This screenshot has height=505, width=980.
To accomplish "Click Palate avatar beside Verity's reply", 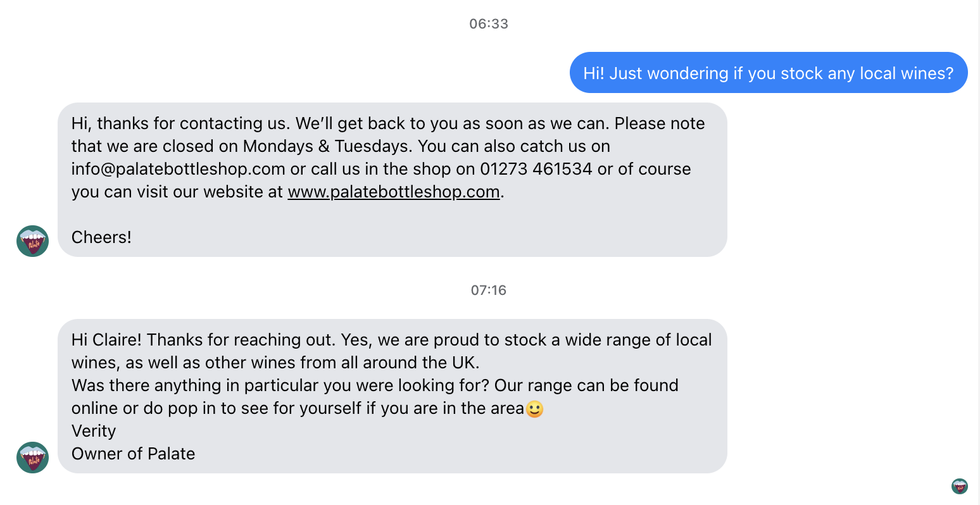I will coord(32,458).
